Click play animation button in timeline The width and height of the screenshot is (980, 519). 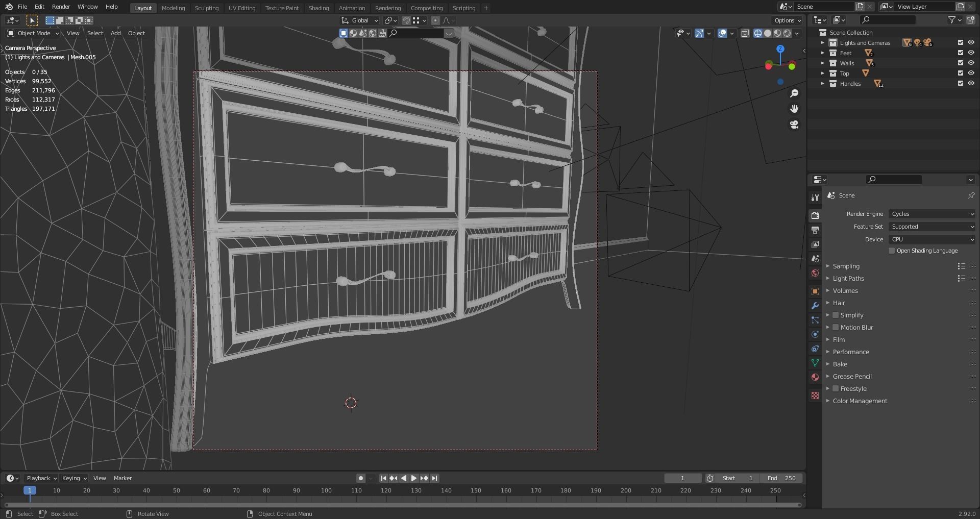(414, 478)
